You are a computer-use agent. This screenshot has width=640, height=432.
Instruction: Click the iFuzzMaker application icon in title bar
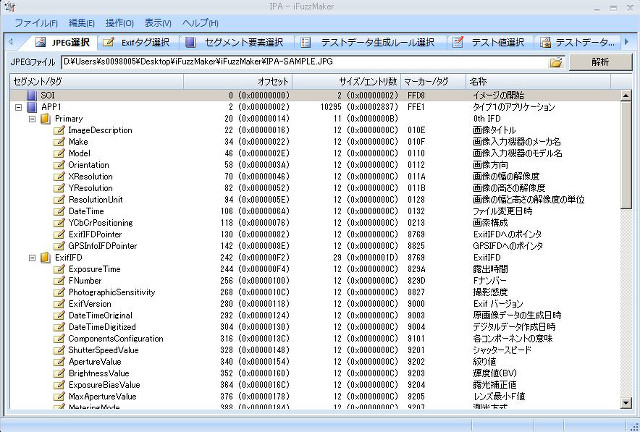[9, 7]
